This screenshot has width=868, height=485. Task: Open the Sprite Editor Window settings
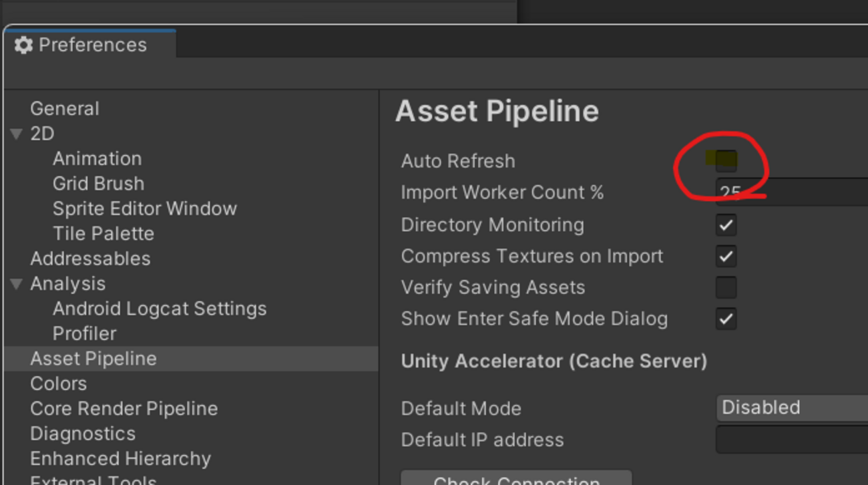click(x=144, y=208)
